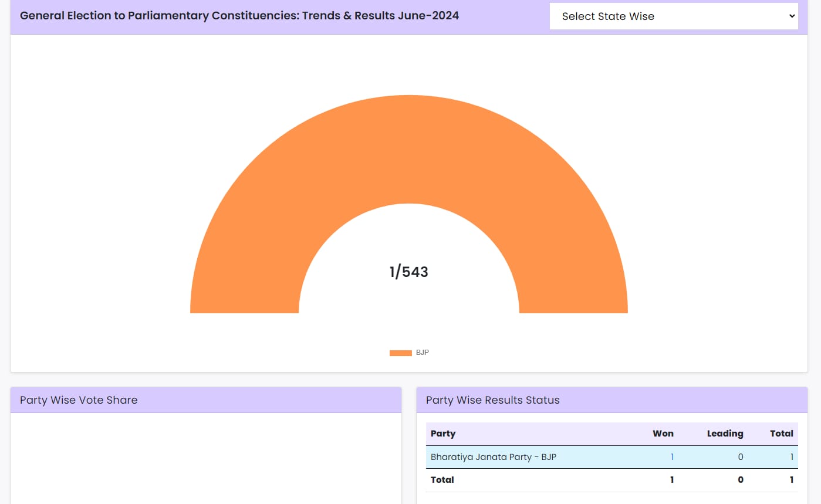Click the BJP legend label under chart

[423, 353]
